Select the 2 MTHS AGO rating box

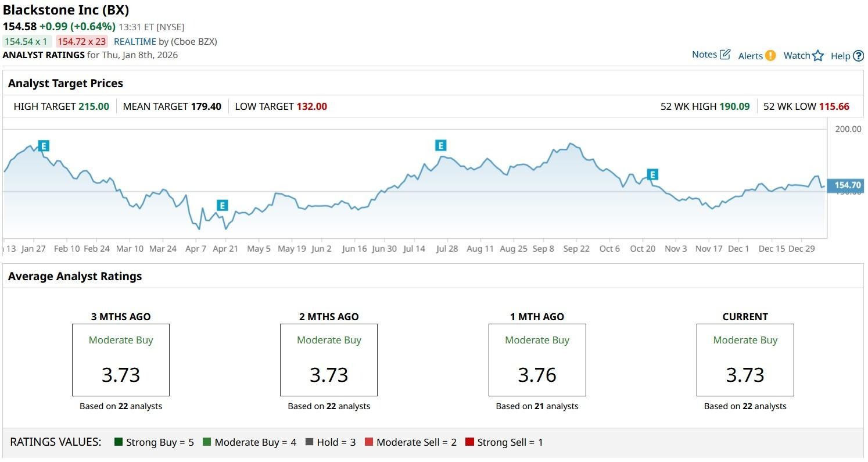click(329, 360)
